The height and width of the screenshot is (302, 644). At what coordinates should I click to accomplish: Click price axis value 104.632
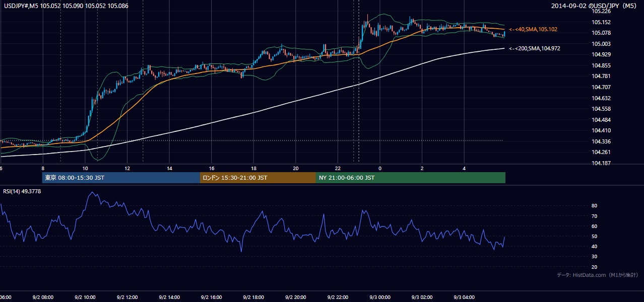tap(601, 98)
